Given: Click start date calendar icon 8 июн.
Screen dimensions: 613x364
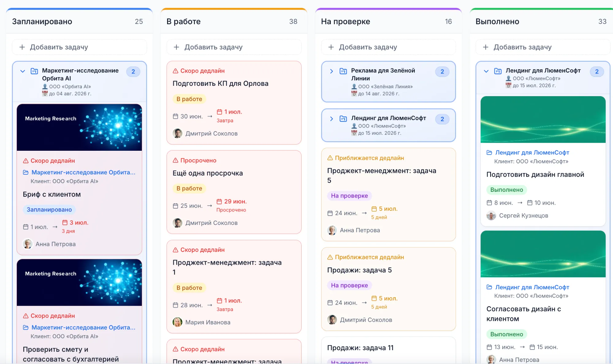Looking at the screenshot, I should 489,203.
